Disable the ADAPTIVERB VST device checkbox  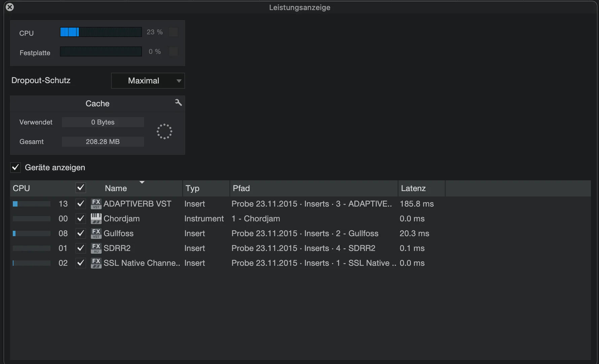pyautogui.click(x=80, y=204)
